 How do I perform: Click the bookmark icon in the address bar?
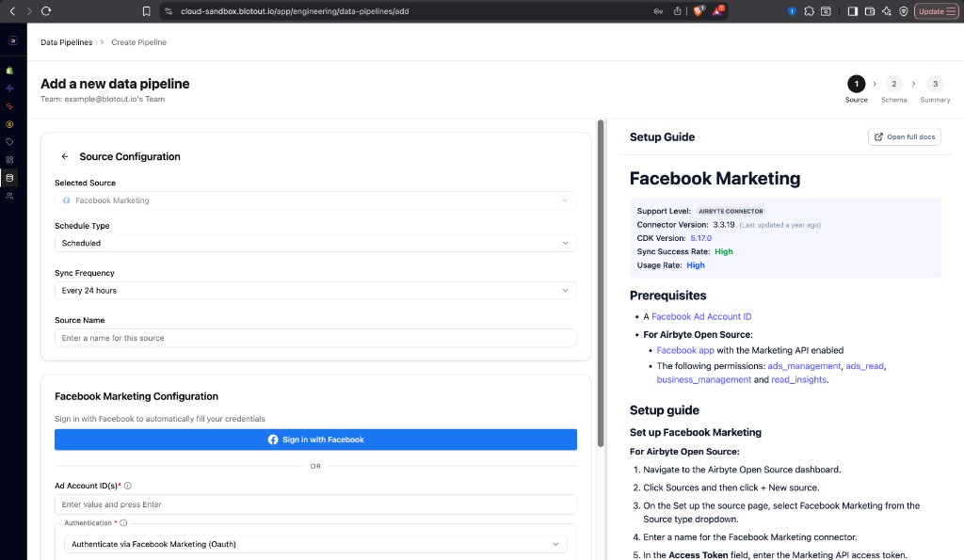[146, 11]
